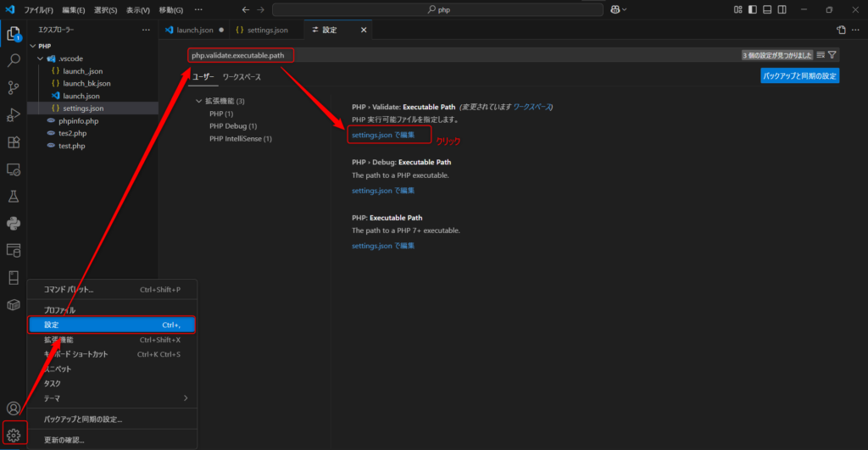Open the Python icon in activity bar

[14, 224]
